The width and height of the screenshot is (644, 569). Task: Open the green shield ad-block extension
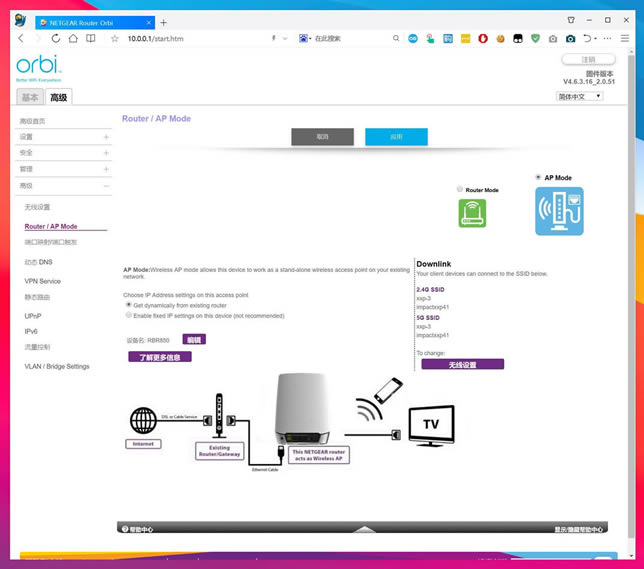coord(535,39)
